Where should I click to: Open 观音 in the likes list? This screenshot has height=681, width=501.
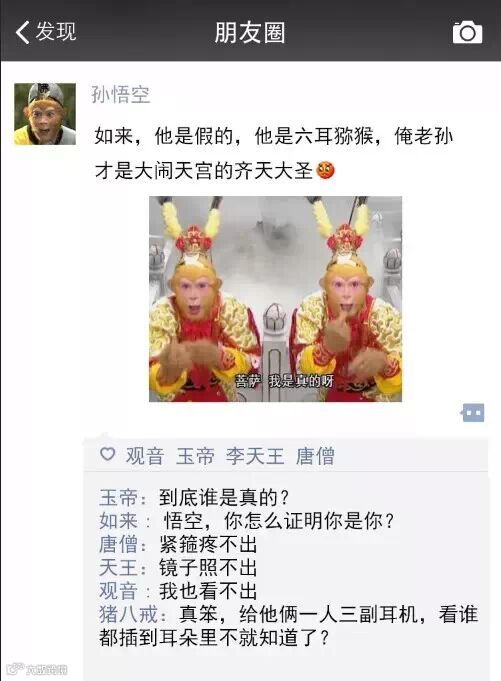click(x=145, y=456)
